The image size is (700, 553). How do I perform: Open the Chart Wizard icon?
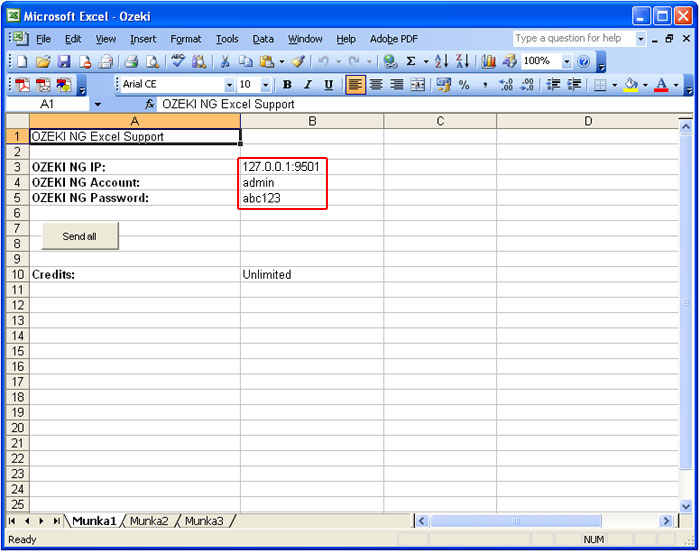[489, 62]
